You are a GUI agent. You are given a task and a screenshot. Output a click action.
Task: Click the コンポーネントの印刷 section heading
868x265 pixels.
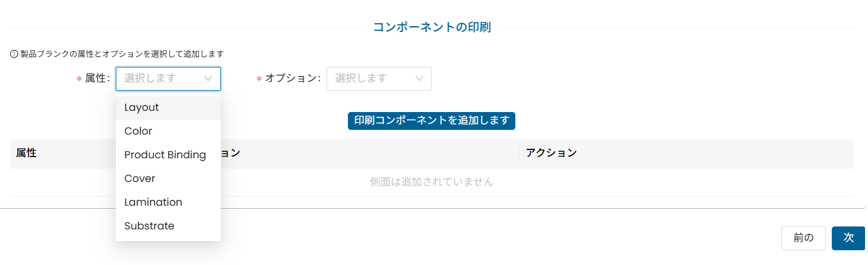tap(432, 27)
